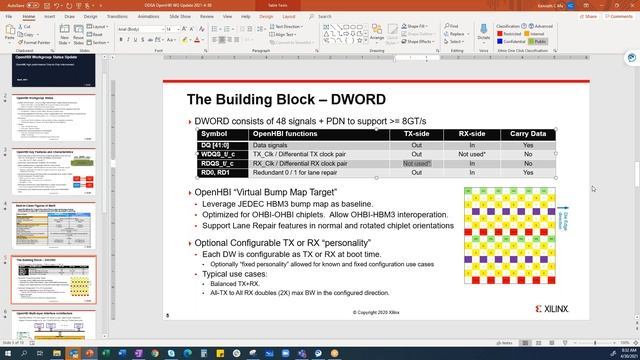640x360 pixels.
Task: Adjust the zoom slider in status bar
Action: [595, 343]
